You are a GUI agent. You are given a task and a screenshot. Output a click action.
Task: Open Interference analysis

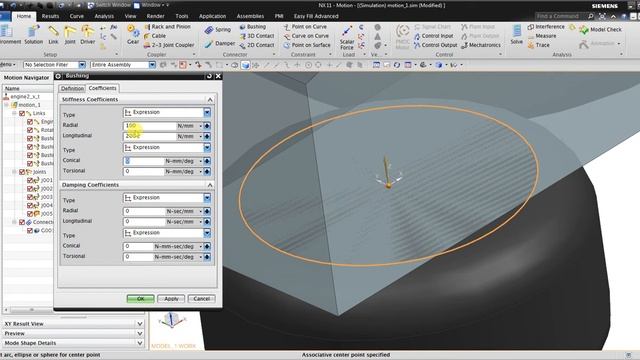(x=546, y=27)
